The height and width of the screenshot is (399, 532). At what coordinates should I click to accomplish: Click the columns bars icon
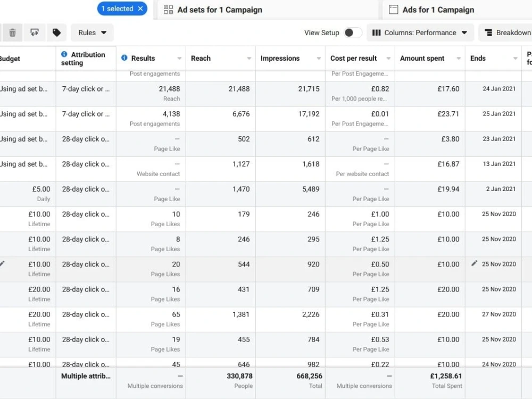(x=376, y=32)
